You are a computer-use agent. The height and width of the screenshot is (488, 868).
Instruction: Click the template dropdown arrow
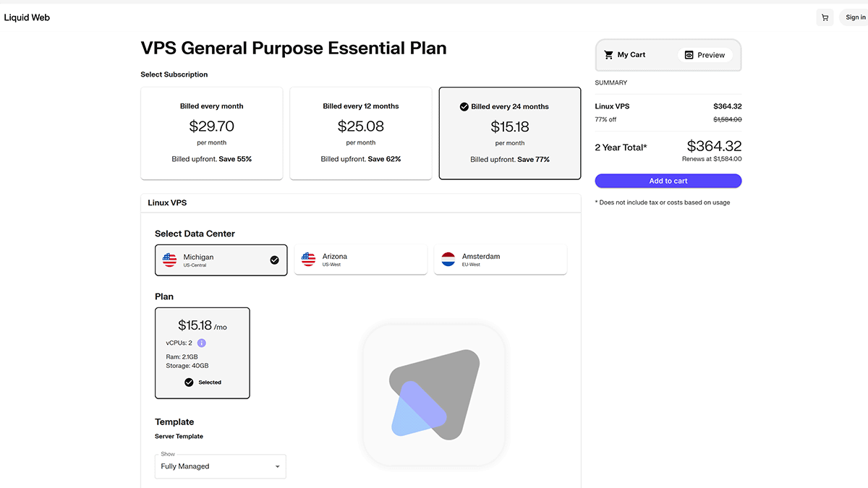point(277,467)
